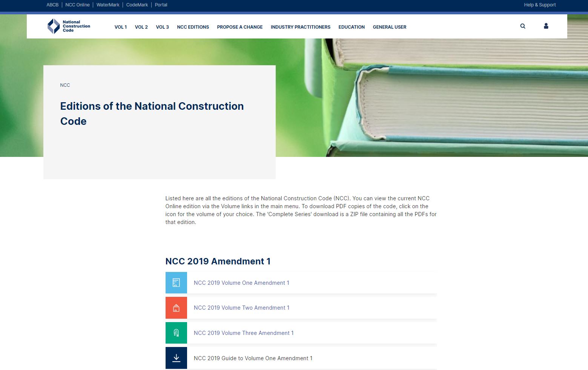Open NCC 2019 Volume One Amendment 1
Viewport: 588px width, 370px height.
(241, 282)
